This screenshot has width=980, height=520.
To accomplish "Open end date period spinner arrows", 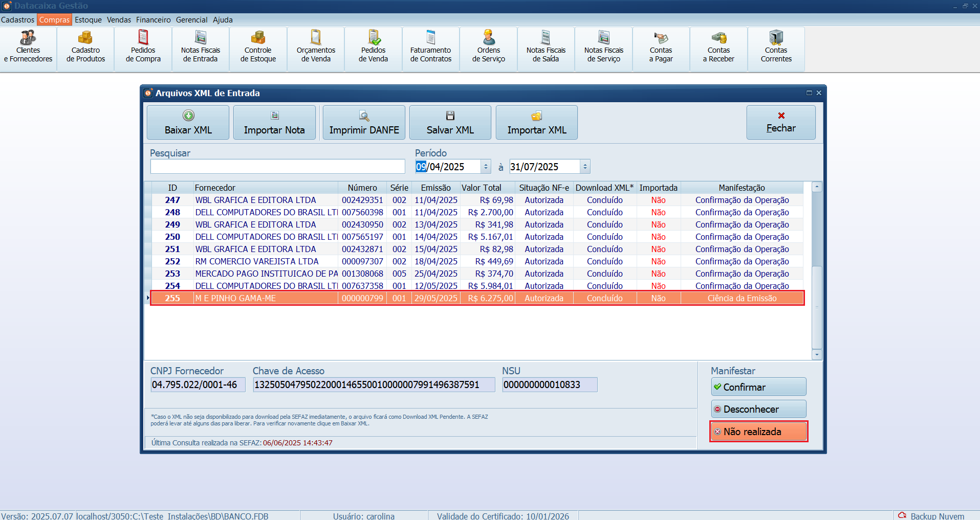I will point(585,167).
